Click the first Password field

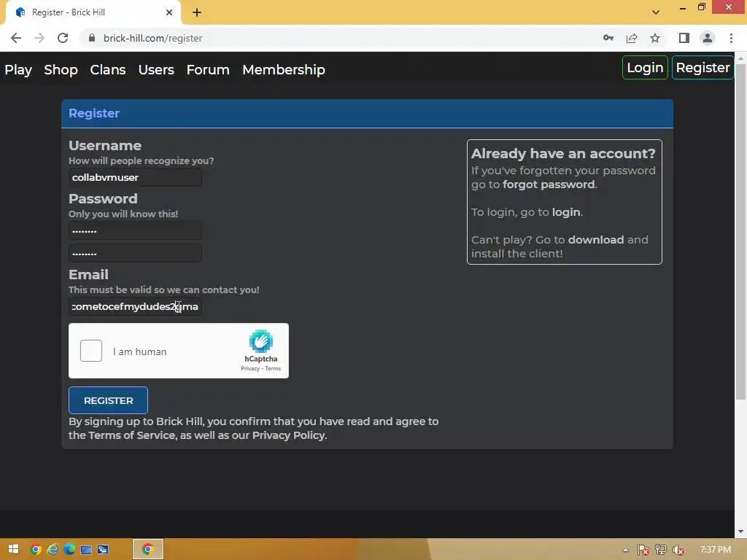[135, 231]
